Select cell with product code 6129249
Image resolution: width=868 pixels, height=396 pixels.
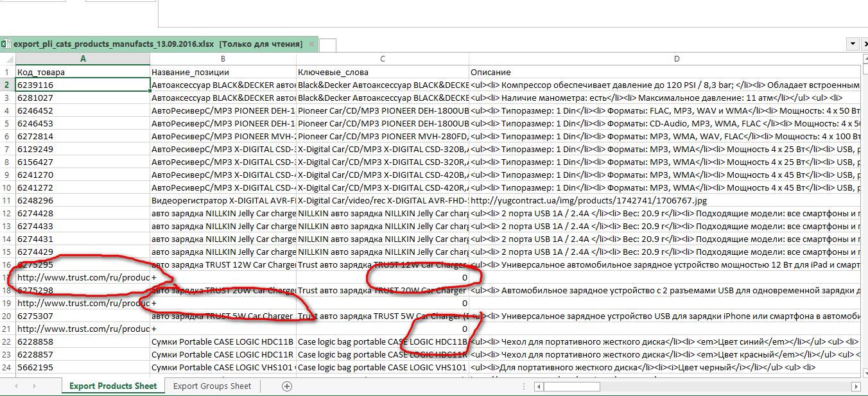(83, 149)
